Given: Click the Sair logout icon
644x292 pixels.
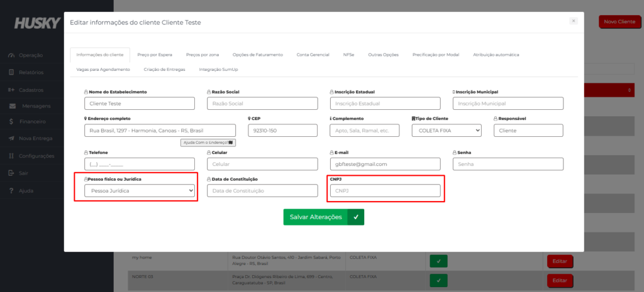Looking at the screenshot, I should (11, 173).
